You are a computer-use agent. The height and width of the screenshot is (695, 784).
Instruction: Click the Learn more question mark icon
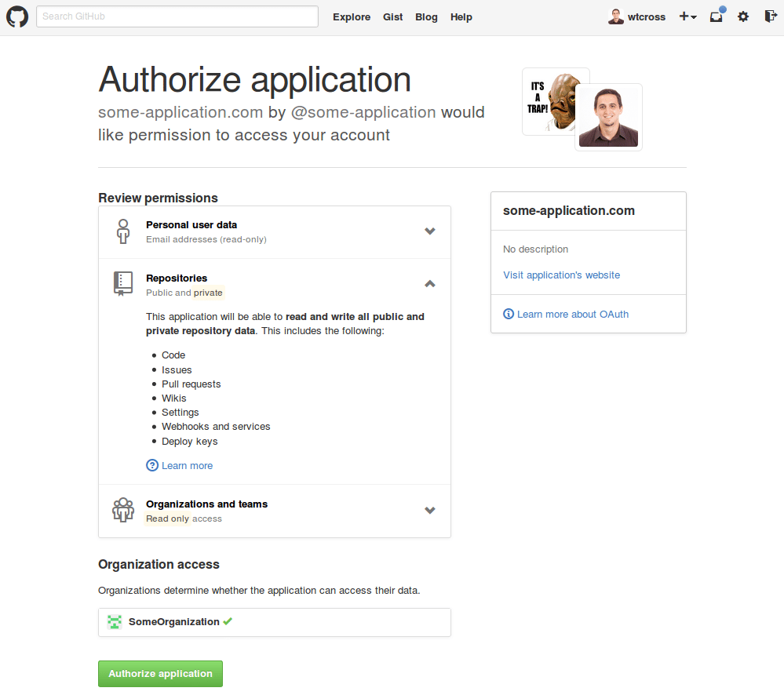coord(152,465)
